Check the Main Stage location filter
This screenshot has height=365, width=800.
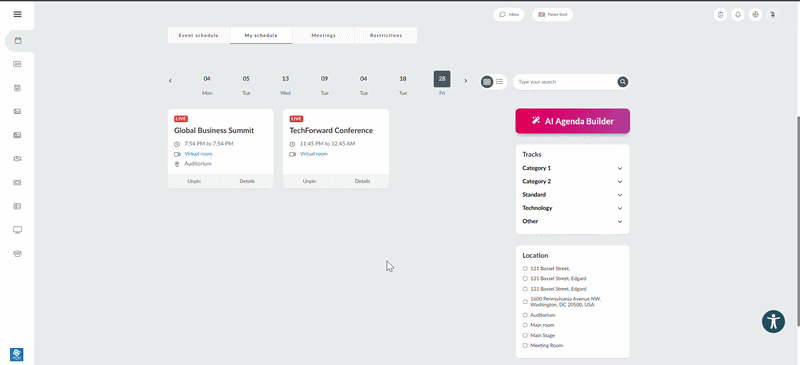click(x=525, y=335)
